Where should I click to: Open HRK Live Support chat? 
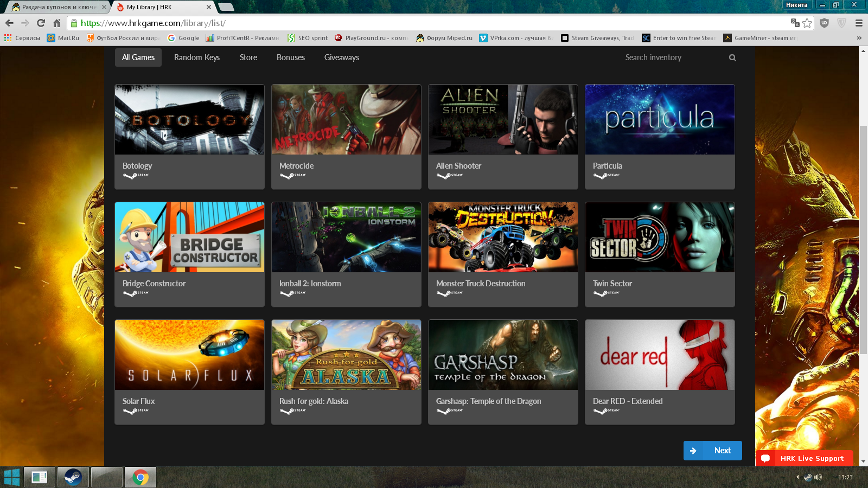pos(805,458)
